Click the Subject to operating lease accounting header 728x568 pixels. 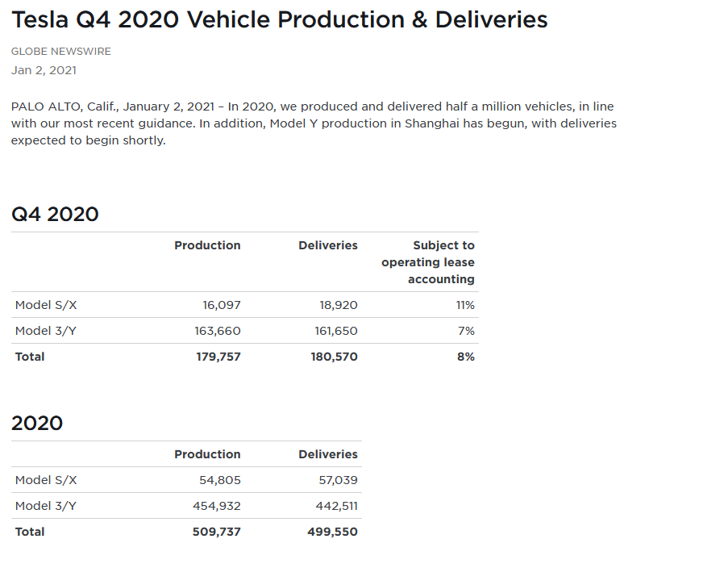(x=428, y=262)
